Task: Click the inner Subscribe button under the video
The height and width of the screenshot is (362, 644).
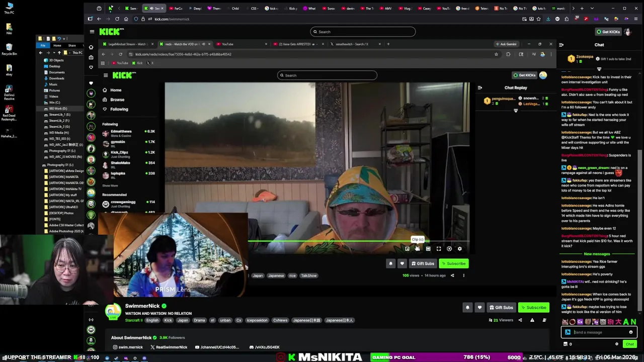Action: click(454, 263)
